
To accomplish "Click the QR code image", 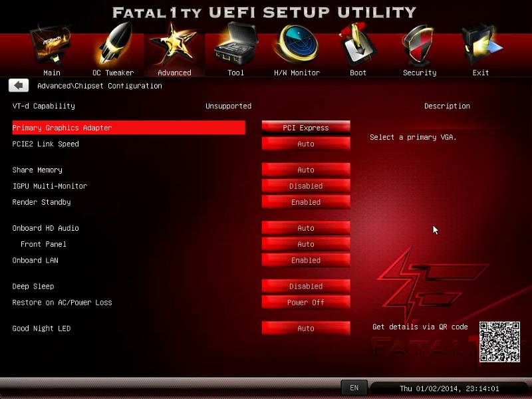I will pos(499,342).
